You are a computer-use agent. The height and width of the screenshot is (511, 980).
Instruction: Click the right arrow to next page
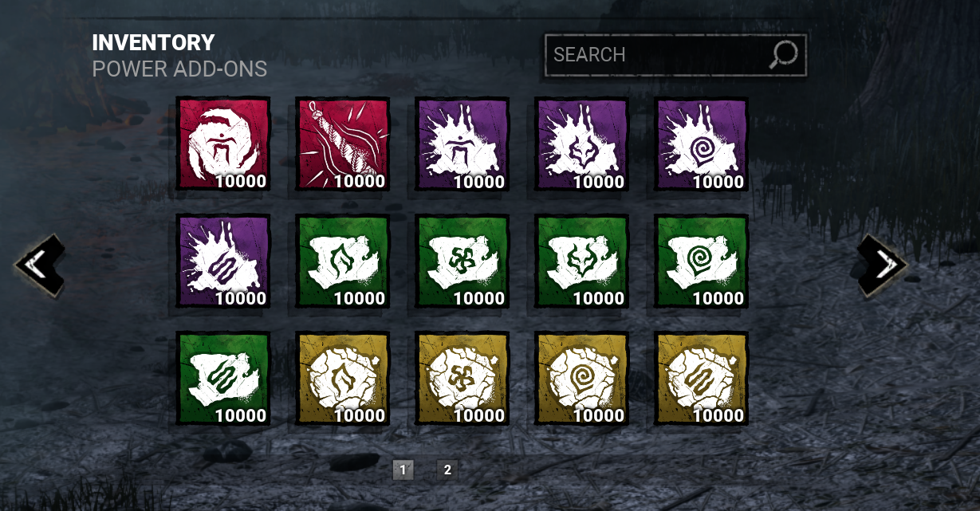(x=883, y=266)
